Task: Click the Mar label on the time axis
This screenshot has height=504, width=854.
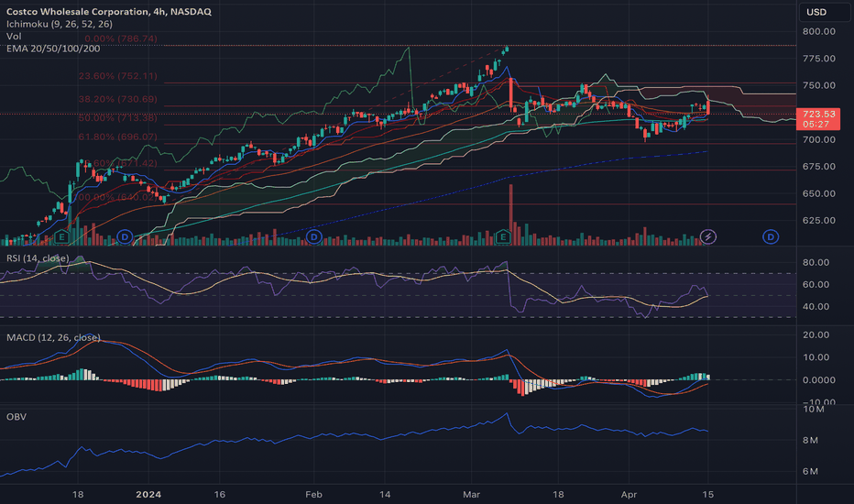Action: 471,495
